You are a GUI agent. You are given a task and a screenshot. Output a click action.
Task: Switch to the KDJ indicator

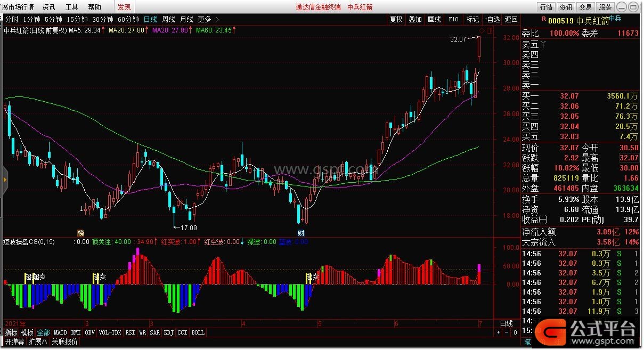(x=169, y=332)
